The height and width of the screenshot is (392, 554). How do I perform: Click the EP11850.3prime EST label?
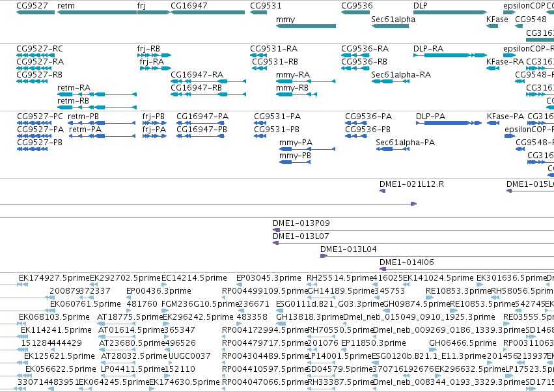(x=374, y=343)
